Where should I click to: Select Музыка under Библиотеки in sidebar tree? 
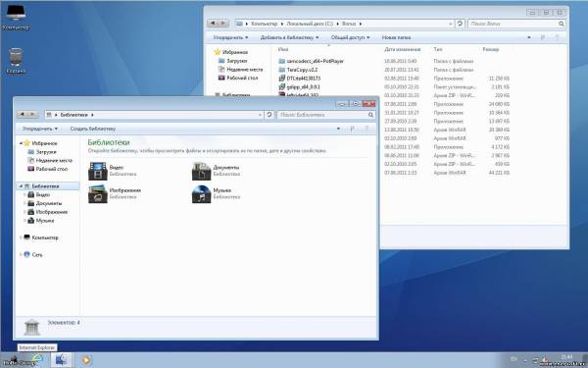pyautogui.click(x=41, y=221)
